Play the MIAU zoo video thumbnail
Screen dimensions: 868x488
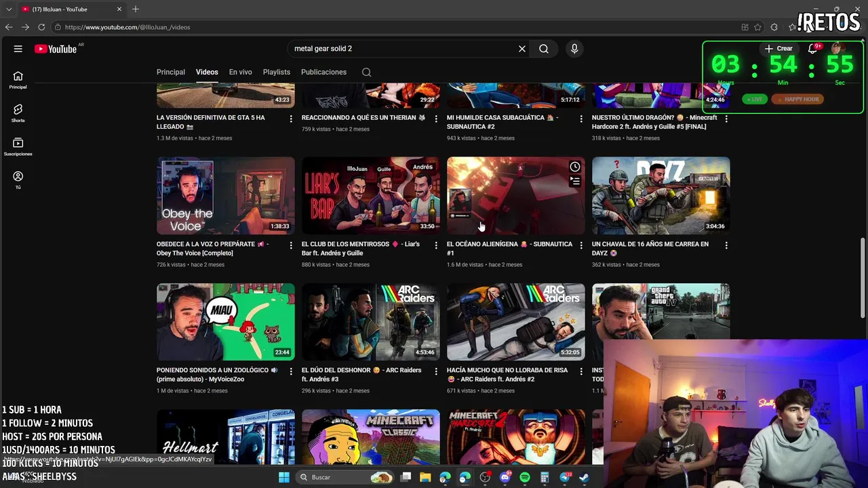coord(226,322)
